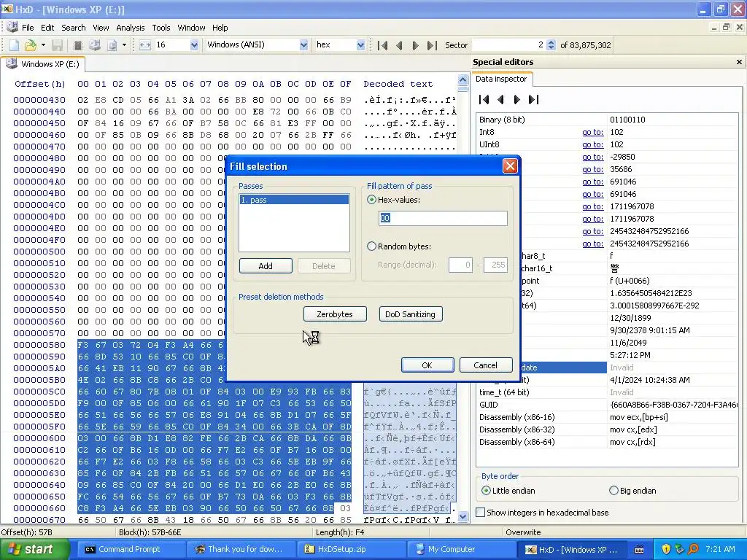Click the bytes-per-row width icon
The width and height of the screenshot is (747, 560).
(x=145, y=45)
